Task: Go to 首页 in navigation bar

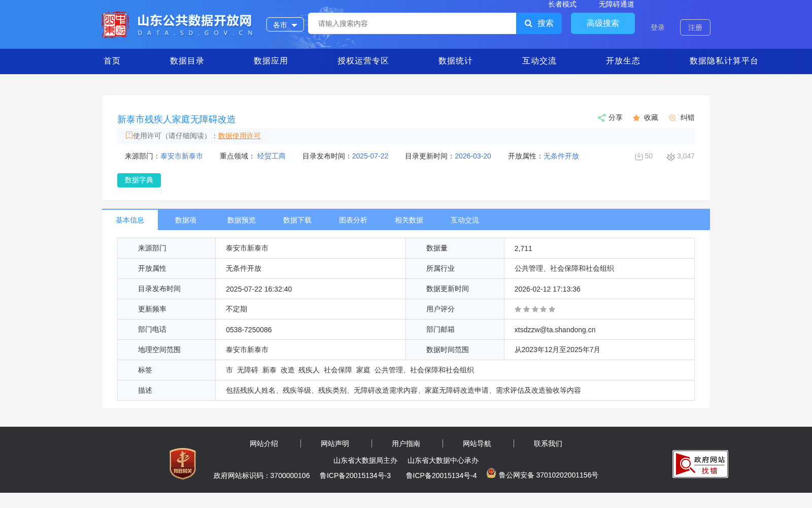Action: (x=112, y=61)
